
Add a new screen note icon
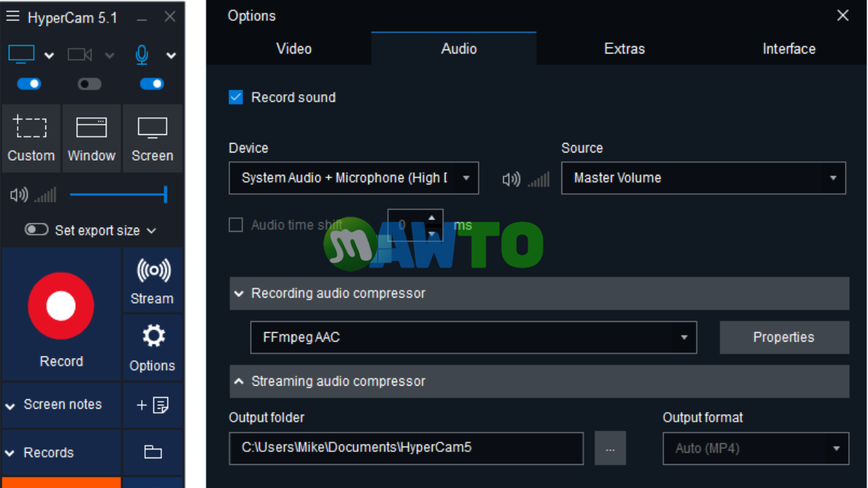coord(153,405)
